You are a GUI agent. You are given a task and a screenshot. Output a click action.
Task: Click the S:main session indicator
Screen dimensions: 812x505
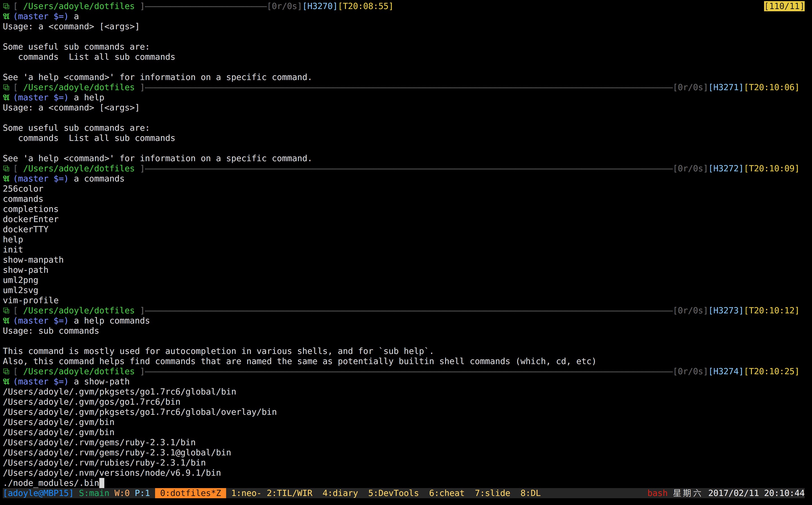pyautogui.click(x=94, y=493)
